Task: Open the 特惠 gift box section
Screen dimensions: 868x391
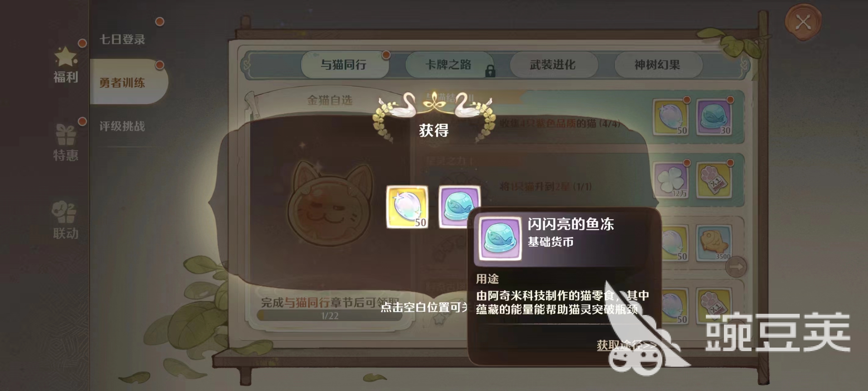Action: pos(66,142)
